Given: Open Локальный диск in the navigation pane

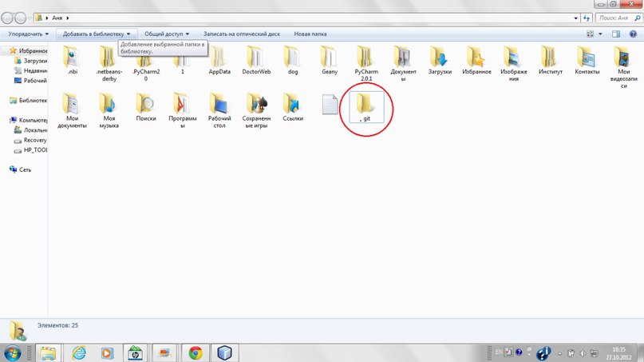Looking at the screenshot, I should (x=31, y=130).
